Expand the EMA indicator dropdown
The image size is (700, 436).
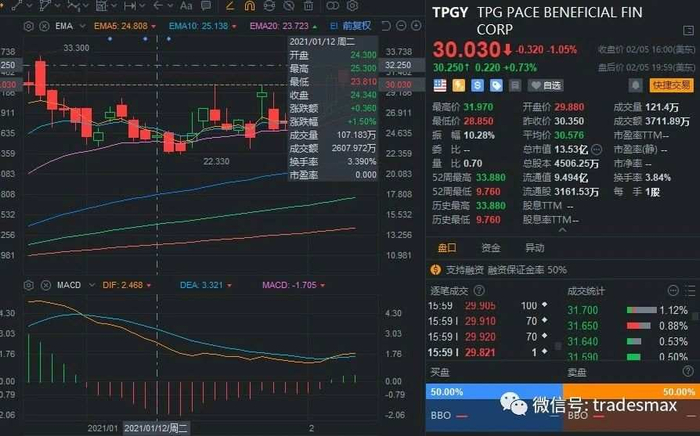[82, 26]
